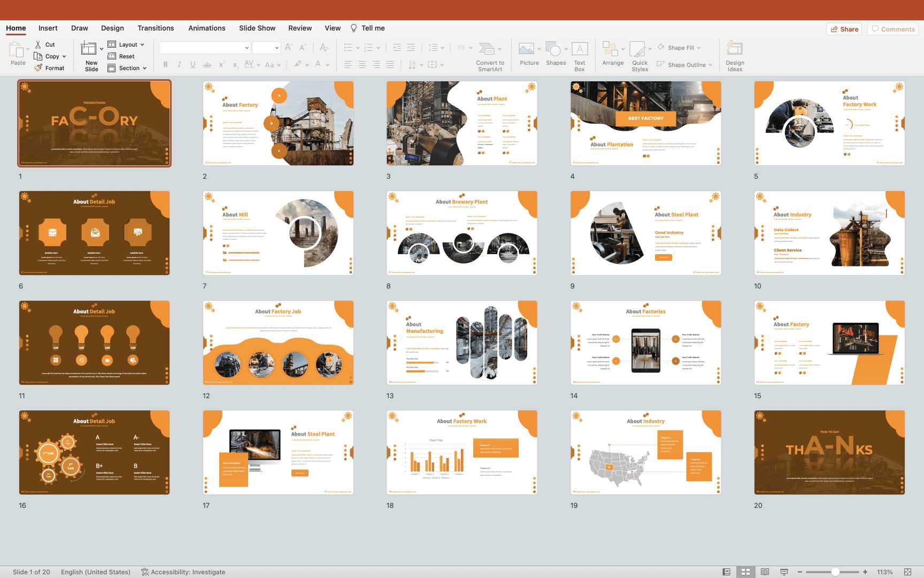Select slide 13 About Manufacturing thumbnail
Image resolution: width=924 pixels, height=578 pixels.
462,343
